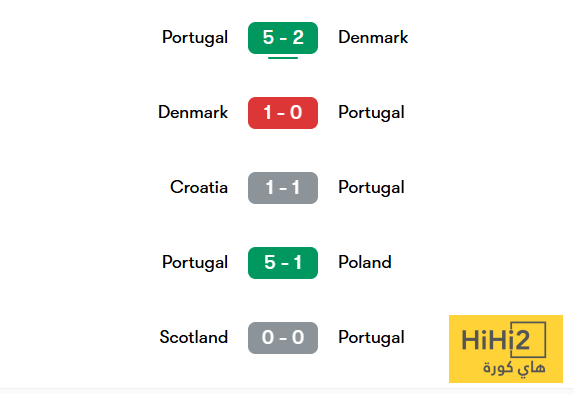Click the HiHi2 yellow logo
574x394 pixels.
tap(506, 349)
